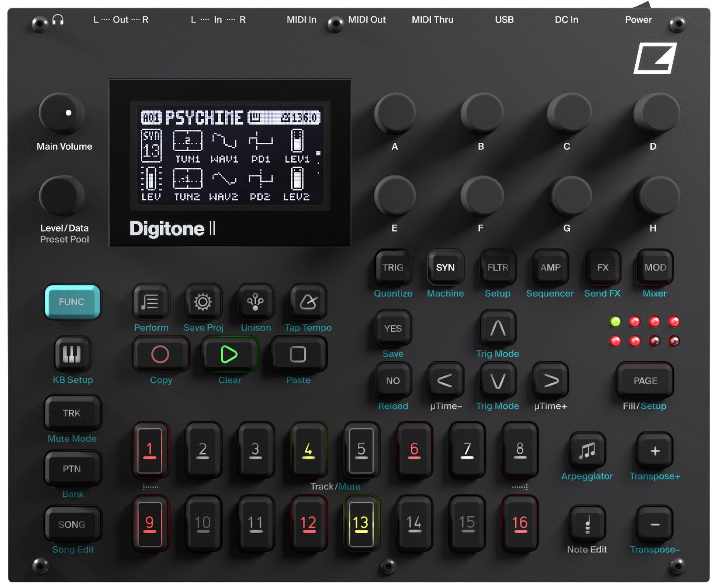Viewport: 716px width, 588px height.
Task: Open the FLTR parameter page
Action: (x=497, y=268)
